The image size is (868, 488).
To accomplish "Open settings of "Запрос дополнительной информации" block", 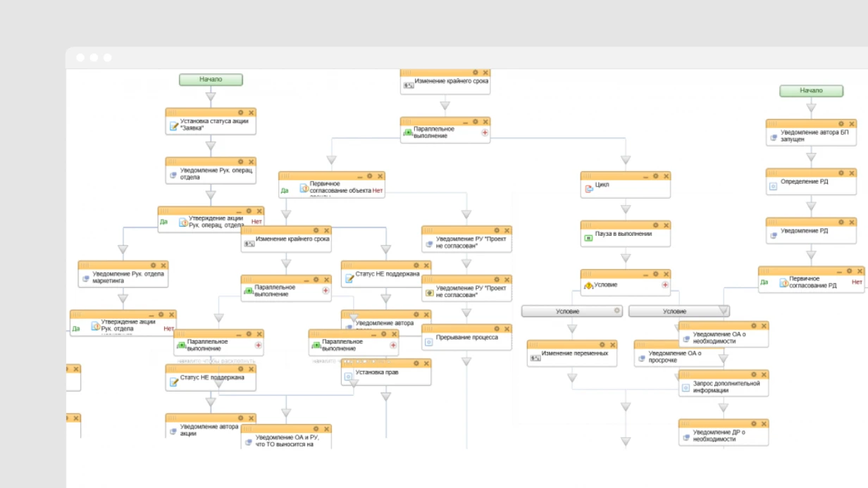I will (x=753, y=375).
